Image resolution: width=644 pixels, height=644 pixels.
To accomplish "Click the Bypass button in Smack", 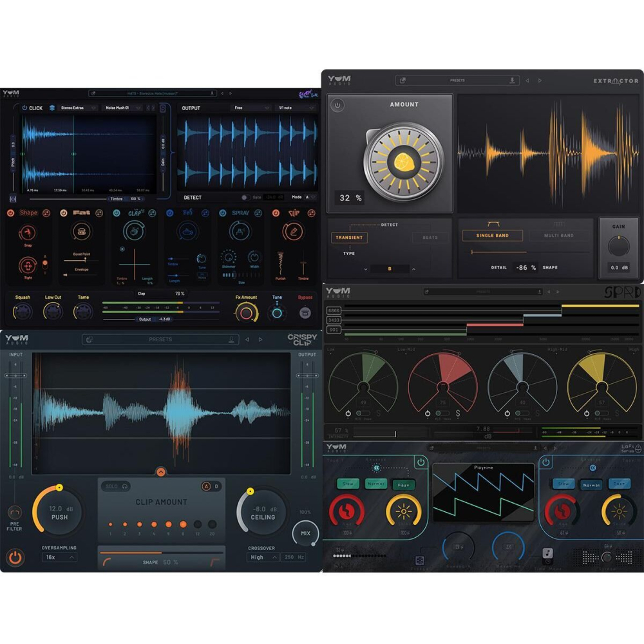I will (x=304, y=312).
